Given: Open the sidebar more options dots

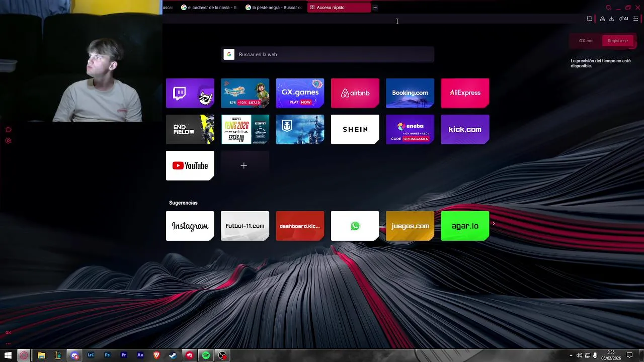Looking at the screenshot, I should click(8, 343).
